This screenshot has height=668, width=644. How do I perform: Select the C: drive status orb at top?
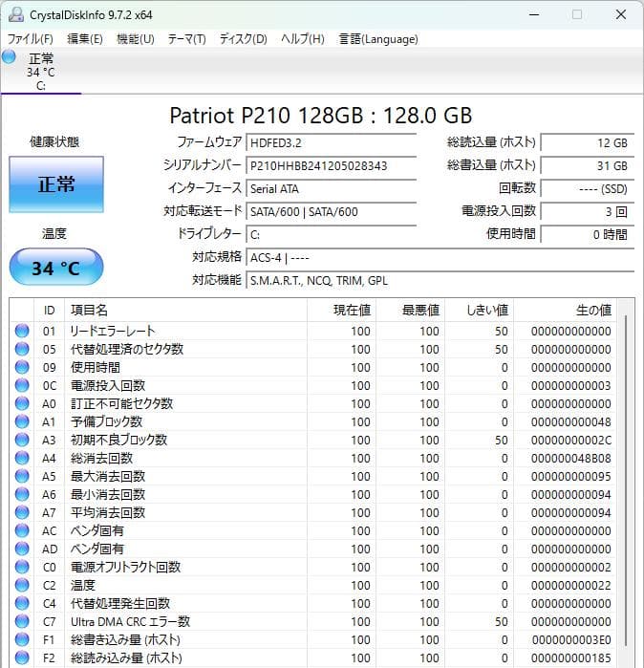tap(9, 56)
